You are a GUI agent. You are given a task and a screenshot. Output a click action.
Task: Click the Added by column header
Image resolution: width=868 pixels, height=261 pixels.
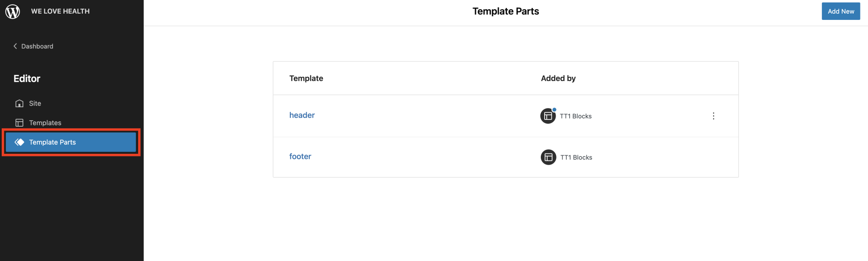click(558, 78)
